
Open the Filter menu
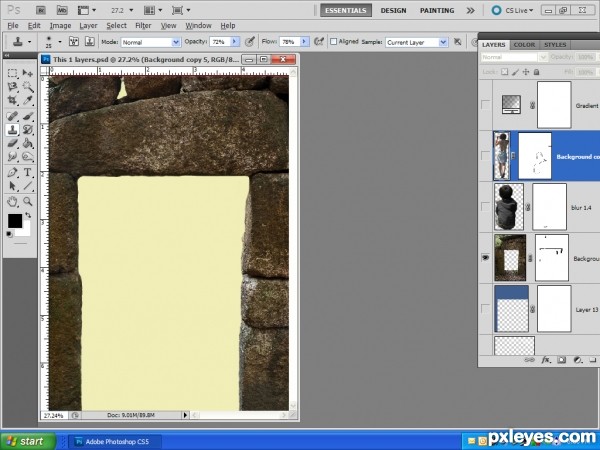tap(143, 26)
